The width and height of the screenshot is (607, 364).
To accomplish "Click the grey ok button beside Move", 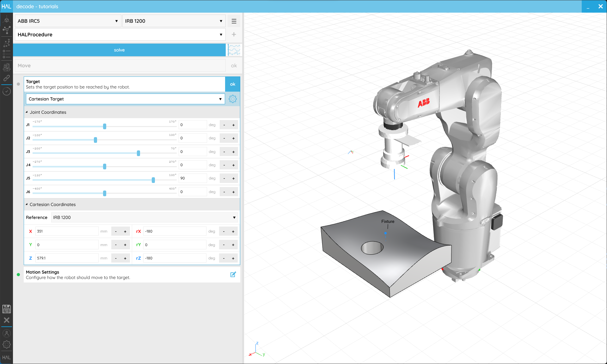I will click(x=234, y=66).
